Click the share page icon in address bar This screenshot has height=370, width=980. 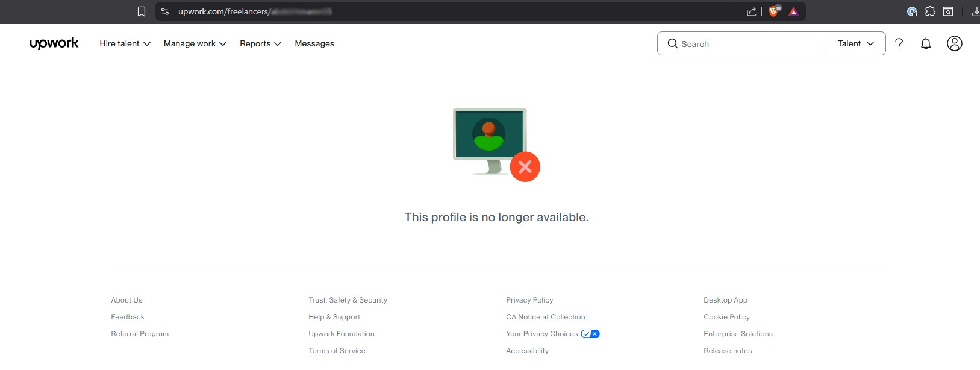click(x=751, y=11)
